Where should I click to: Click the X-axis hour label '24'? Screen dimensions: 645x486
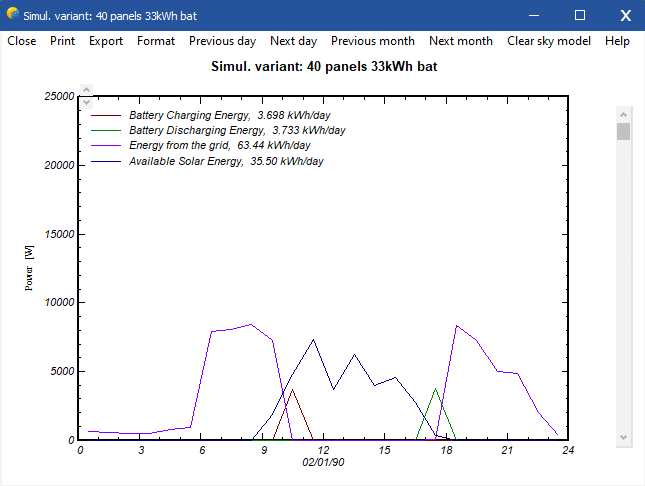click(x=568, y=450)
